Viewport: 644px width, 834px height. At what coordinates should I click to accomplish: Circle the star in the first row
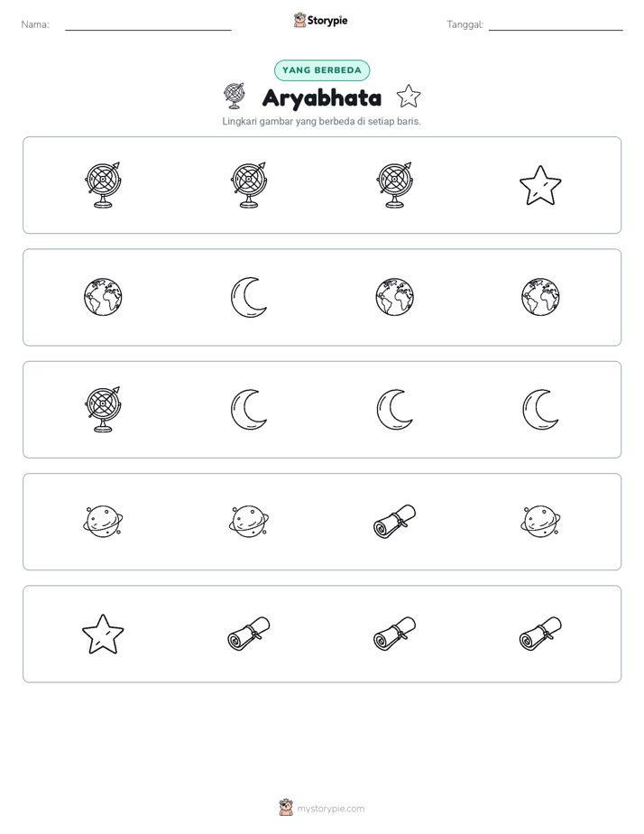click(540, 185)
